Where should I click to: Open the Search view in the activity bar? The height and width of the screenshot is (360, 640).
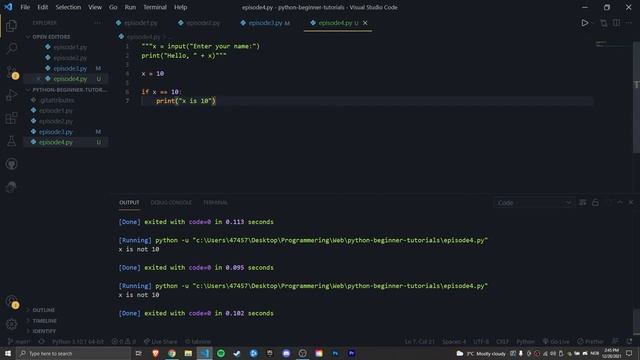(x=11, y=49)
